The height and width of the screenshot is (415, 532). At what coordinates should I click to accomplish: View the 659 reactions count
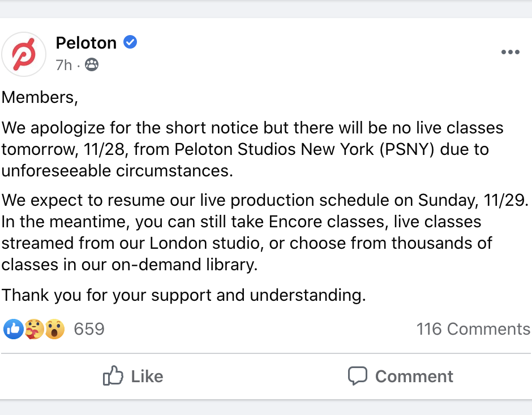(x=89, y=329)
